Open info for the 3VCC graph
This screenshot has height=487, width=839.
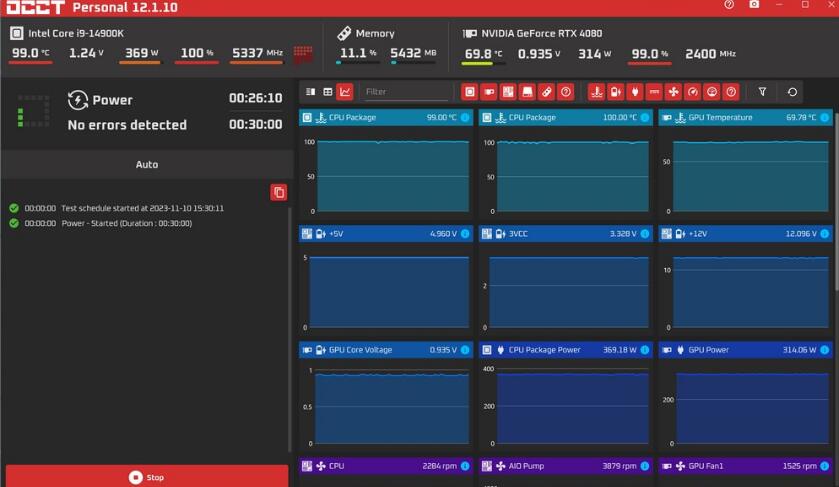point(645,233)
